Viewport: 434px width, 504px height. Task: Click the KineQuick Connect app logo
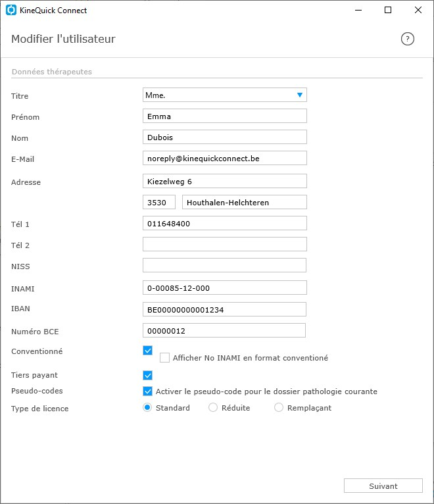coord(11,10)
